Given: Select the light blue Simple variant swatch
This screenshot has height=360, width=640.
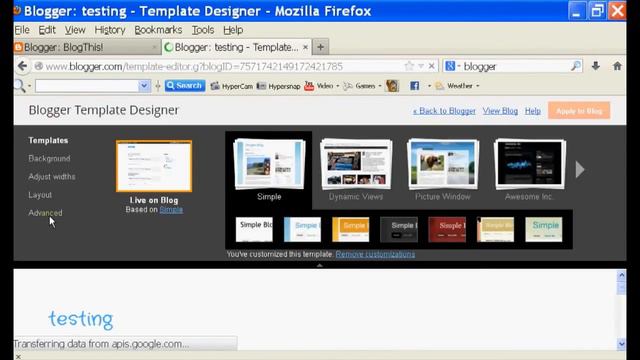Looking at the screenshot, I should [x=302, y=229].
